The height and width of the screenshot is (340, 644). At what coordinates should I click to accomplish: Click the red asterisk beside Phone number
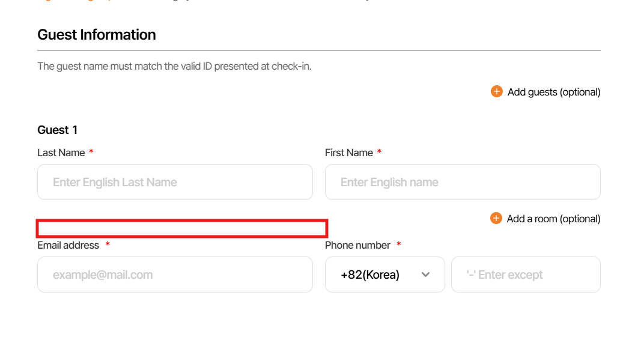point(399,245)
